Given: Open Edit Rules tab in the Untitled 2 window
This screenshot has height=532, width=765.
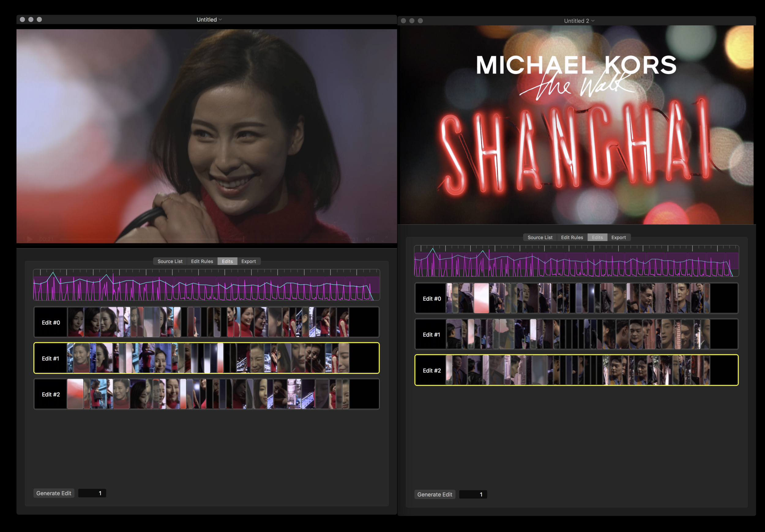Looking at the screenshot, I should click(572, 237).
